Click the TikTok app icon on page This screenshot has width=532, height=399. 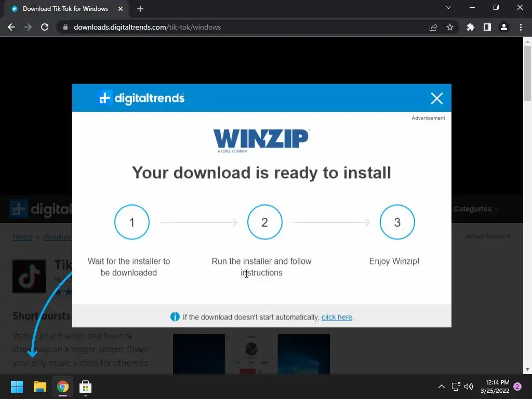coord(29,276)
